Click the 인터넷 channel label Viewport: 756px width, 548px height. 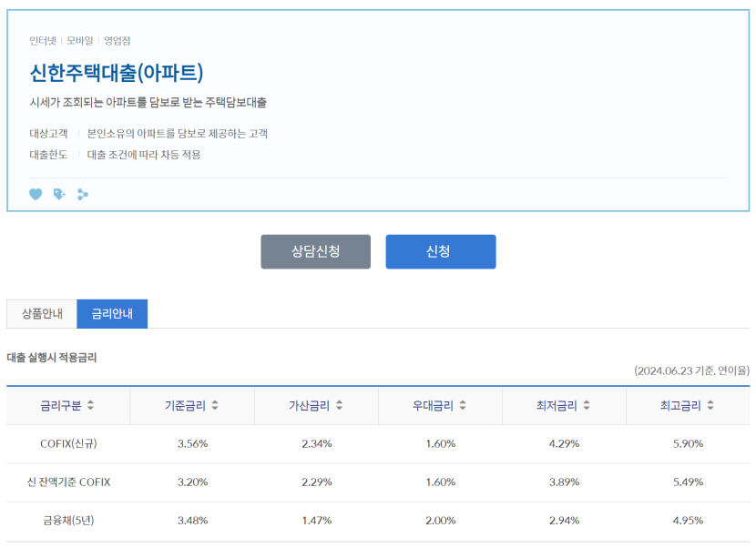tap(43, 40)
